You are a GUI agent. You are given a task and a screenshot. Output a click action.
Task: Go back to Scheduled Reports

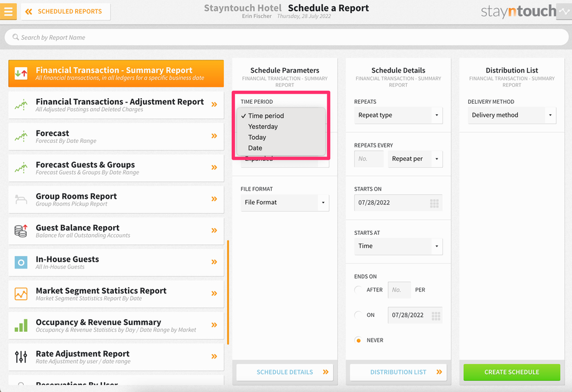click(66, 11)
